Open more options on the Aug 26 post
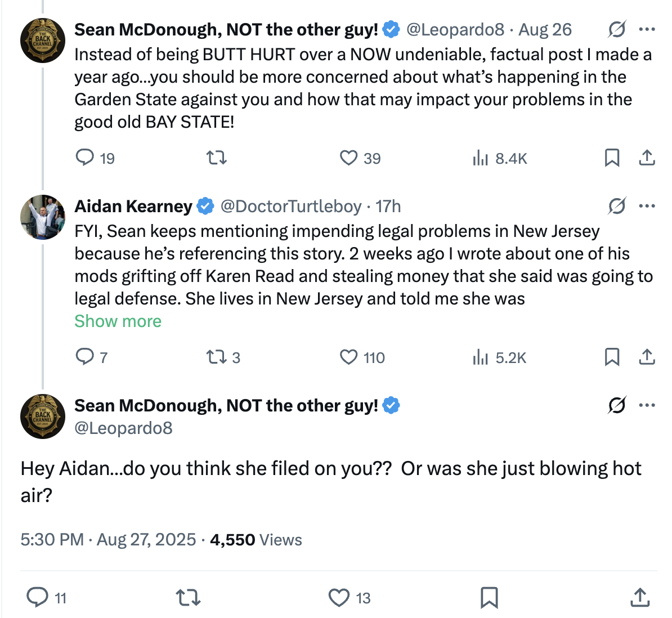 coord(647,29)
